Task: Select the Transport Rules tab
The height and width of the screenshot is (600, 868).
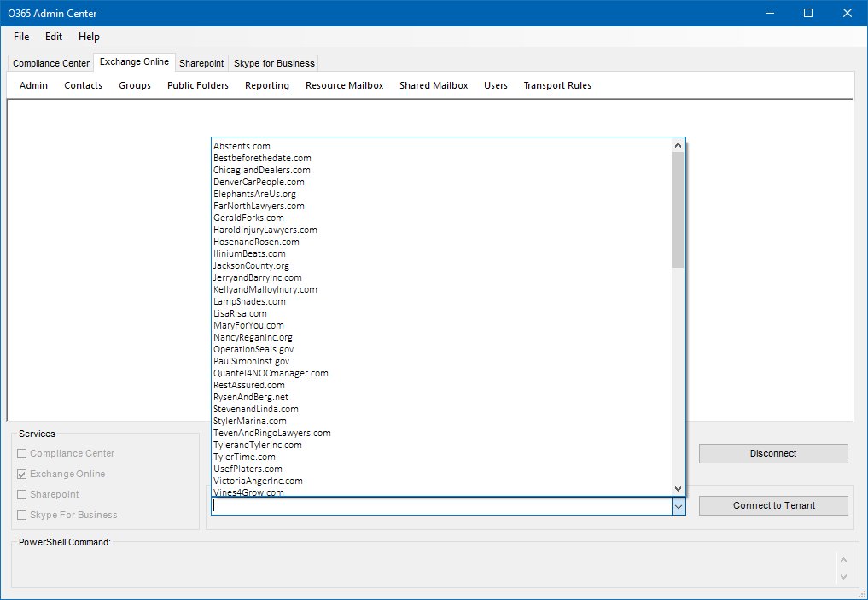Action: click(557, 85)
